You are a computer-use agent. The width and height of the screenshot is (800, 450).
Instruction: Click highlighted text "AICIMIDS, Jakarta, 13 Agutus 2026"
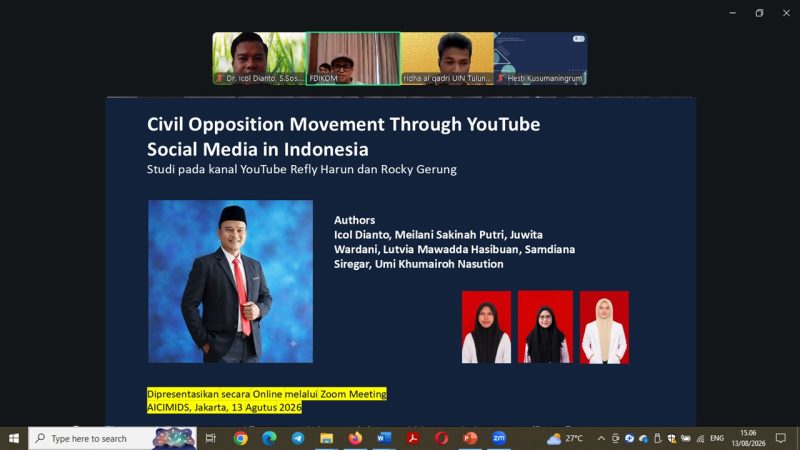click(x=224, y=407)
